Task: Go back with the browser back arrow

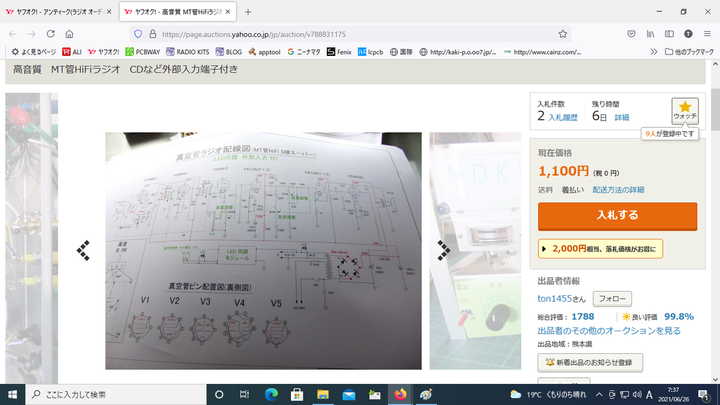Action: click(x=14, y=33)
